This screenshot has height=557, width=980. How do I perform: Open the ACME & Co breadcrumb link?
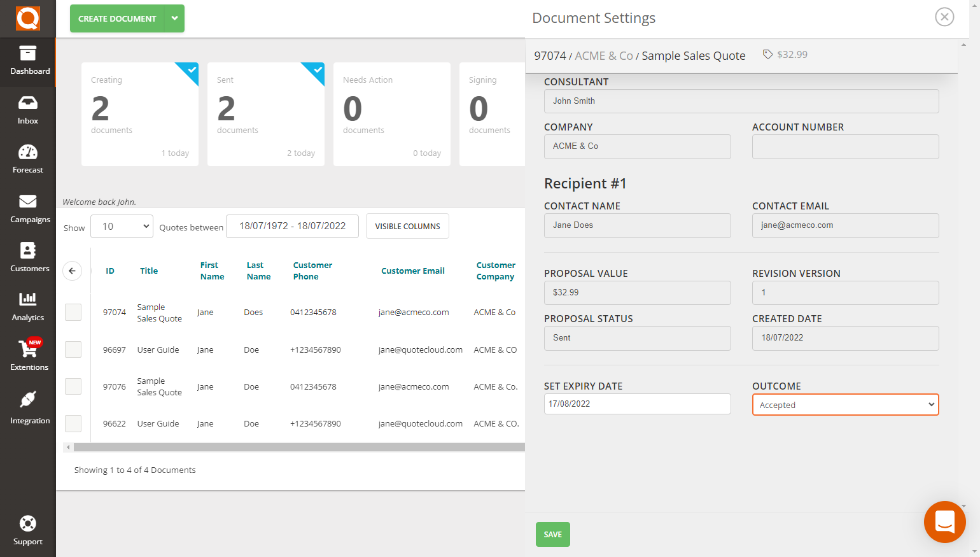(604, 55)
